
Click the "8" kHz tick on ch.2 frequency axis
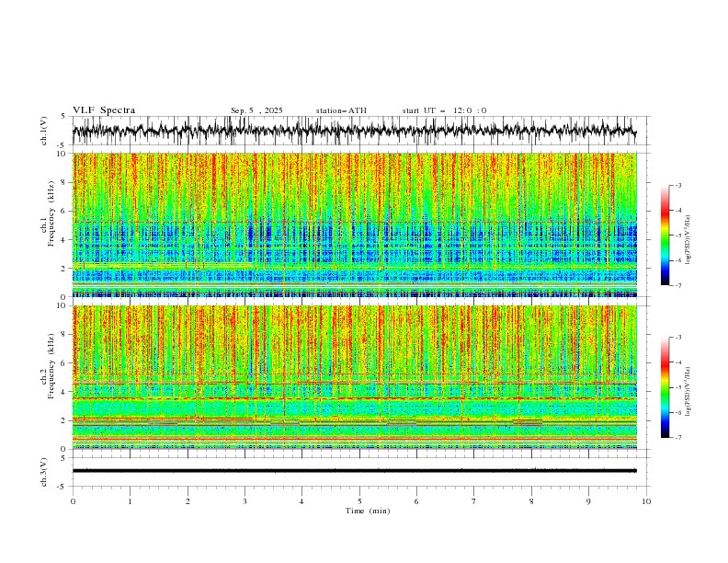point(65,335)
